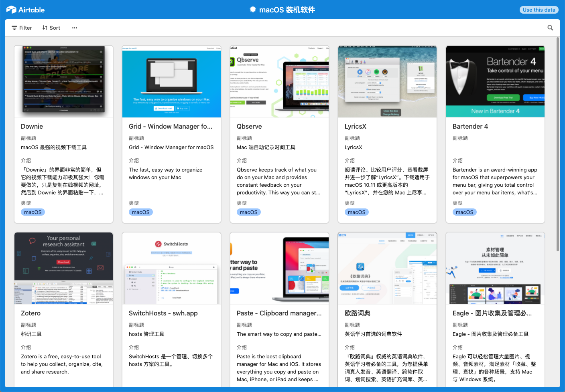The height and width of the screenshot is (392, 565).
Task: Click the Use this data button
Action: point(539,10)
